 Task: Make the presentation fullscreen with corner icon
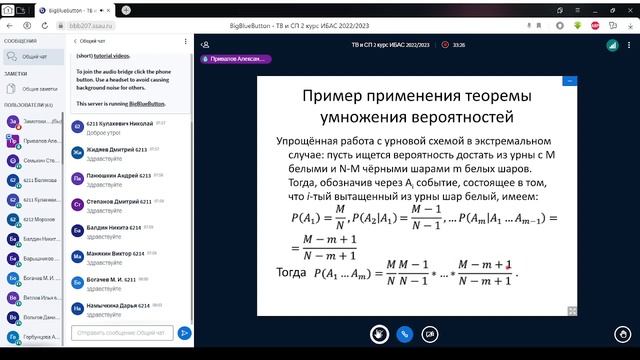pos(572,311)
